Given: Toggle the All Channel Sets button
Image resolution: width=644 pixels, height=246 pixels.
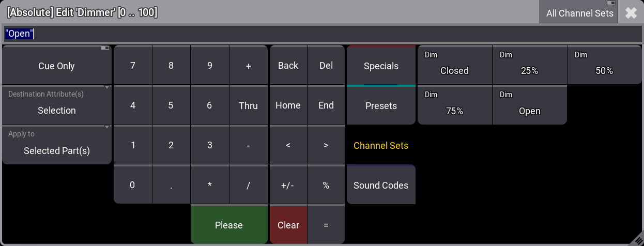Looking at the screenshot, I should 579,13.
